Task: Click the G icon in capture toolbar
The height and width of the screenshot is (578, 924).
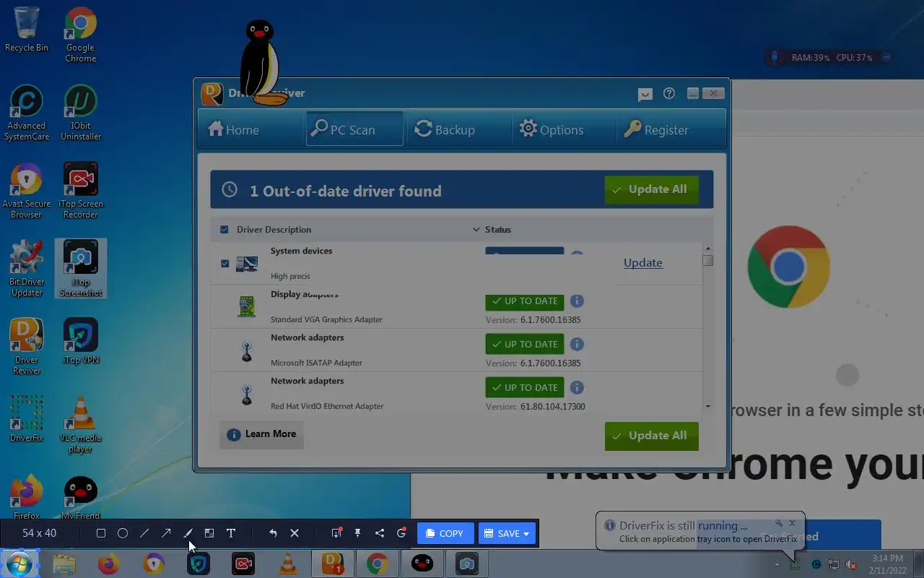Action: pos(401,533)
